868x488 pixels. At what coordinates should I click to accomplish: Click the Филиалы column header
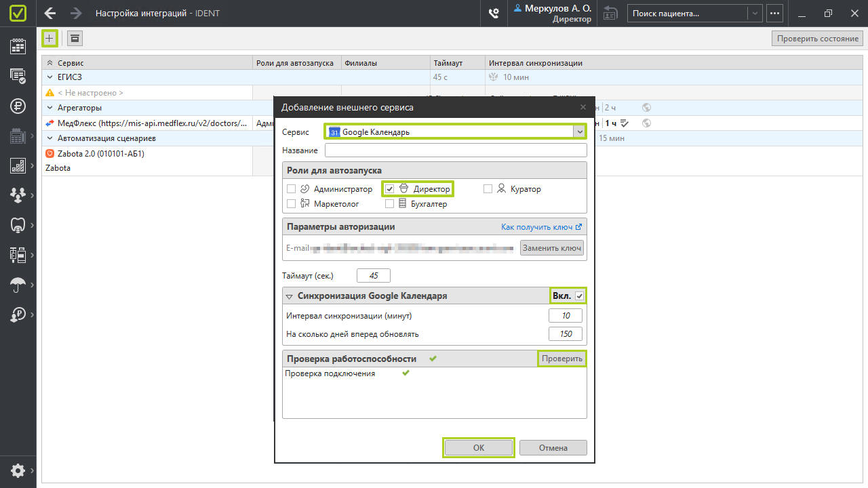tap(386, 63)
